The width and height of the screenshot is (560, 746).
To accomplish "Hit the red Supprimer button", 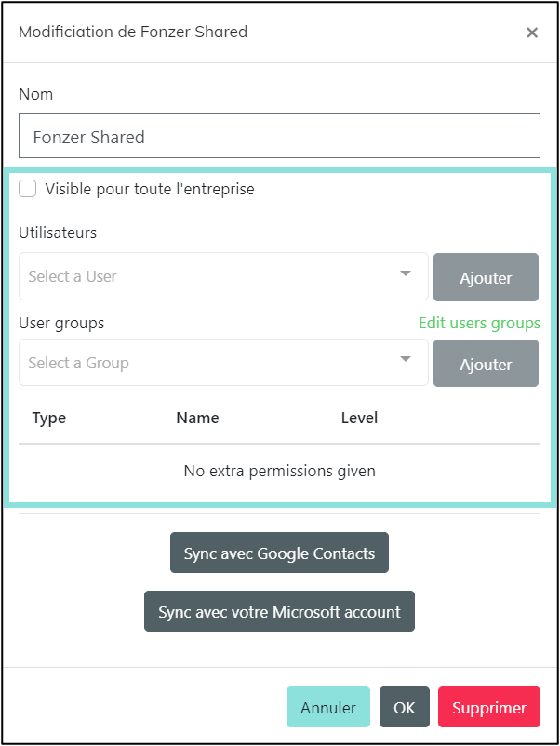I will [x=488, y=708].
